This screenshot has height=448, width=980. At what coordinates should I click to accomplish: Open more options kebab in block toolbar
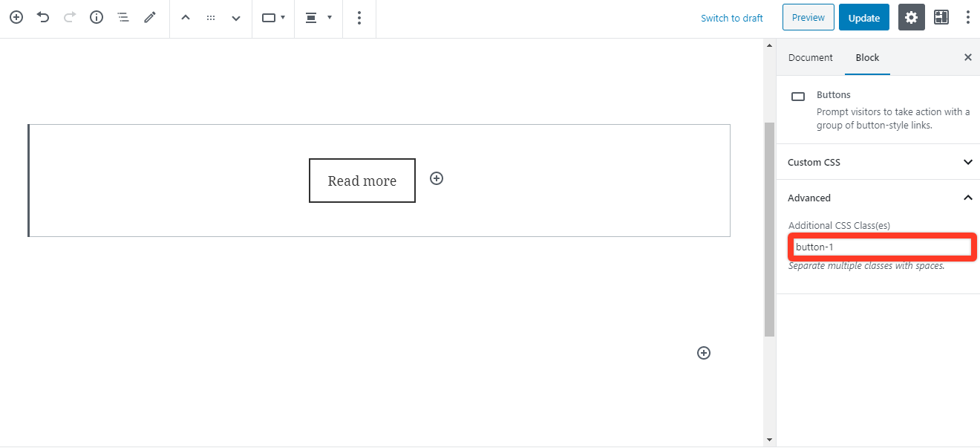click(359, 18)
